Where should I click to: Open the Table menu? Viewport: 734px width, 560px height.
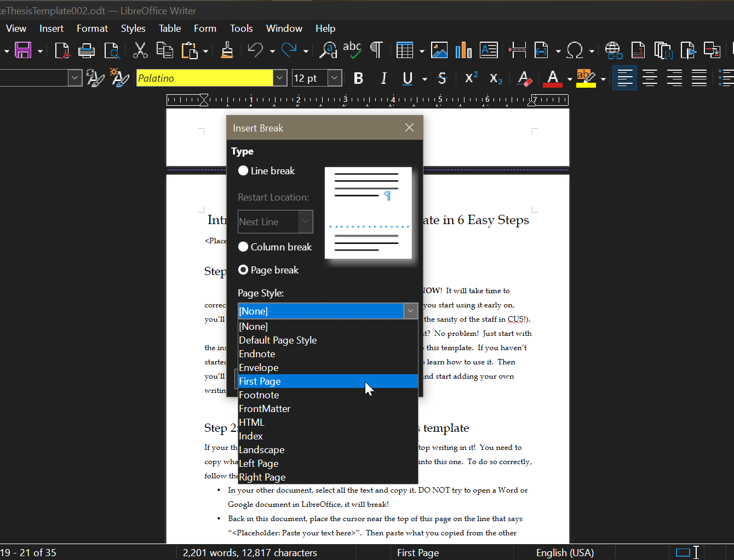click(170, 28)
